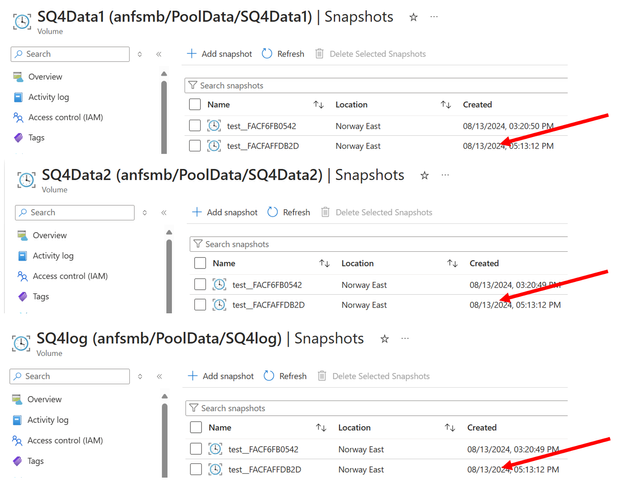Refresh the SQ4Data1 snapshot list
635x496 pixels.
(283, 54)
